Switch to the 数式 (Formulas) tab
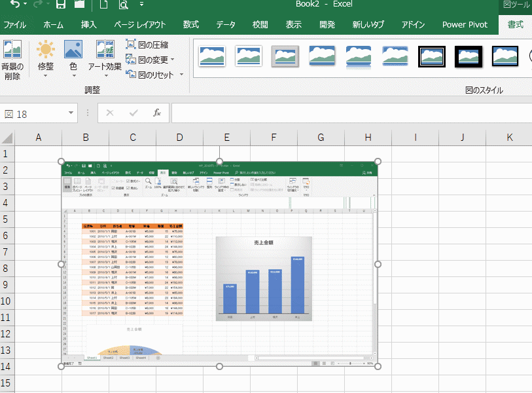 (190, 25)
